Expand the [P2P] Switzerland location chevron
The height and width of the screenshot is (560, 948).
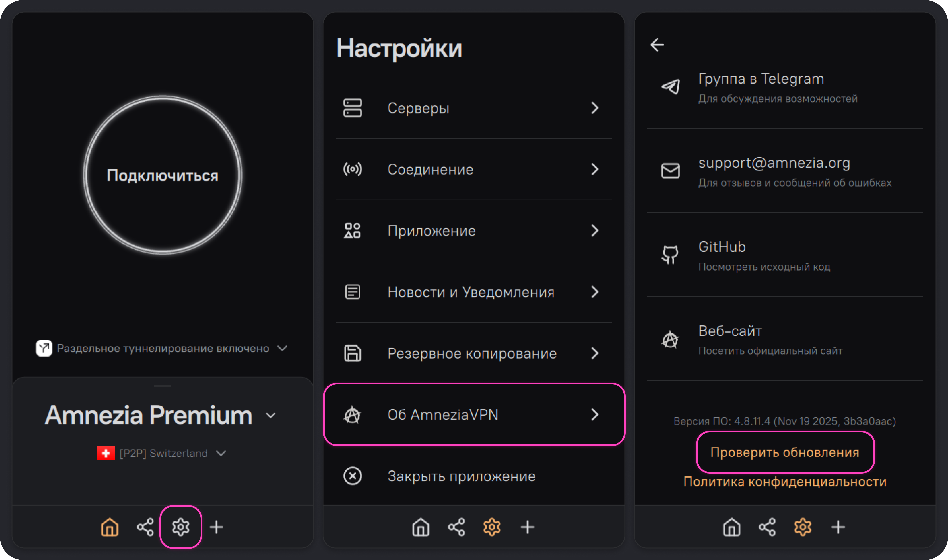tap(221, 453)
